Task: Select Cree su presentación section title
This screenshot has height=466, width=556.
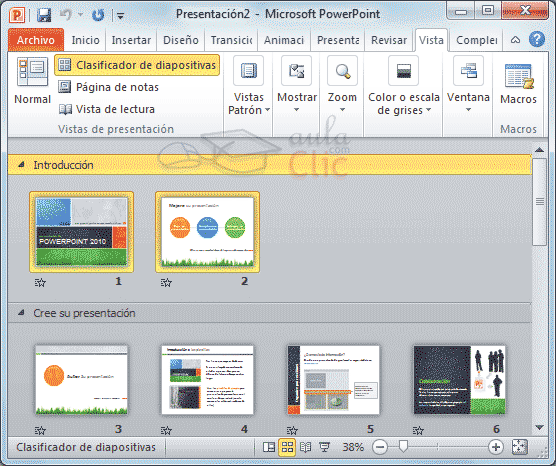Action: 84,313
